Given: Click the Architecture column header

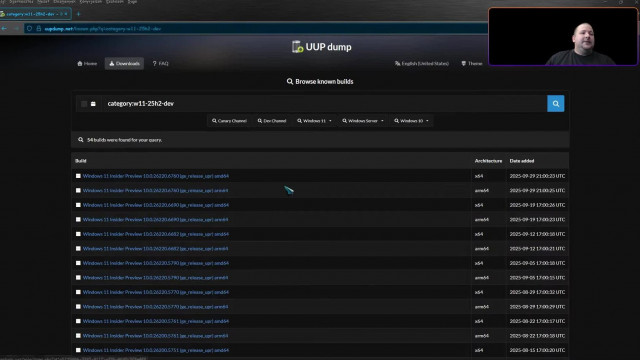Looking at the screenshot, I should (x=488, y=161).
